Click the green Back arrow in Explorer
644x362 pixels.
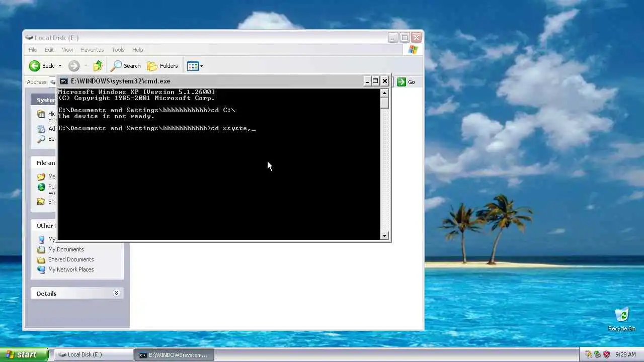[35, 66]
